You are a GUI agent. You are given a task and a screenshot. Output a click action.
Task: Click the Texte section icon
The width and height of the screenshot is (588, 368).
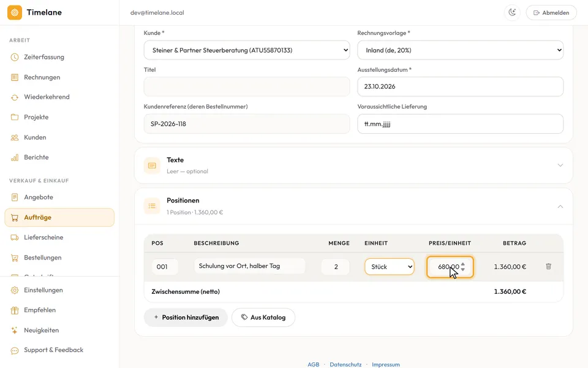pos(152,165)
